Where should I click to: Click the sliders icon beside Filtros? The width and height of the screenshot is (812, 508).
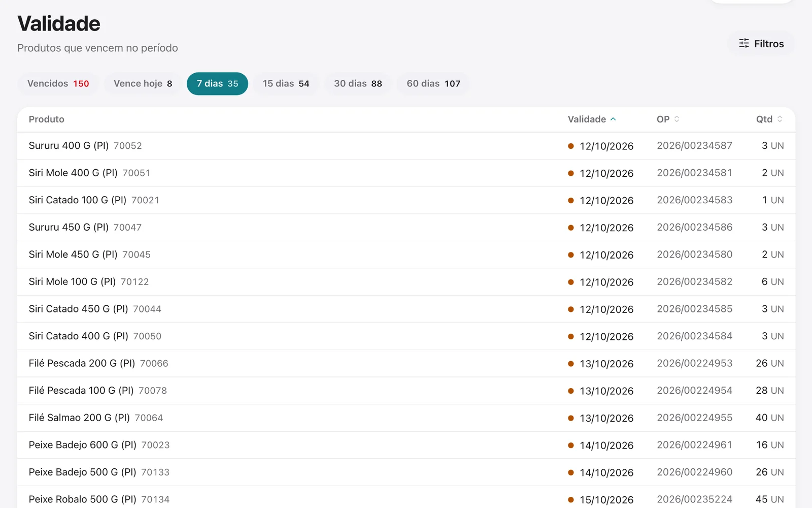click(x=744, y=43)
